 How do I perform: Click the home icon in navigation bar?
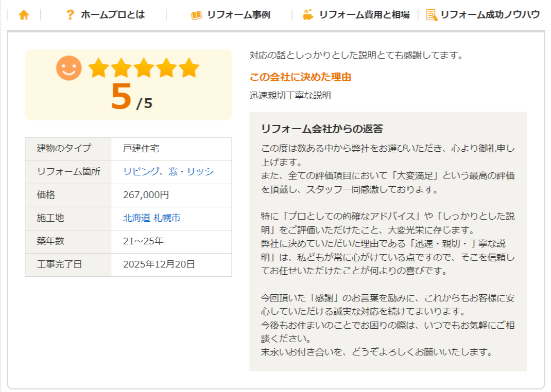pos(24,15)
